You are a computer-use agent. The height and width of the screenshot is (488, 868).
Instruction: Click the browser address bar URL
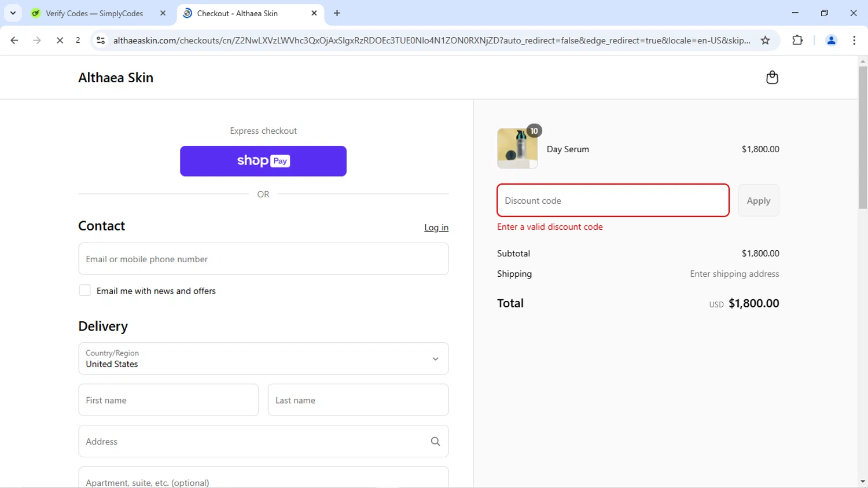pyautogui.click(x=431, y=41)
